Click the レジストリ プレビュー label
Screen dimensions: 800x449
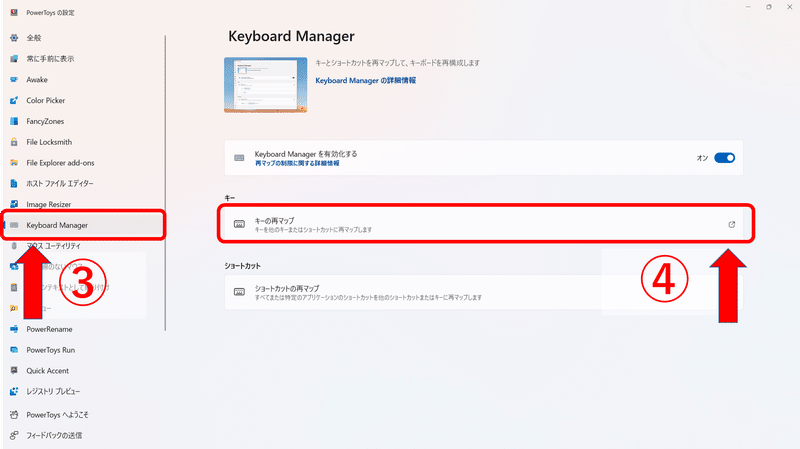[x=53, y=391]
